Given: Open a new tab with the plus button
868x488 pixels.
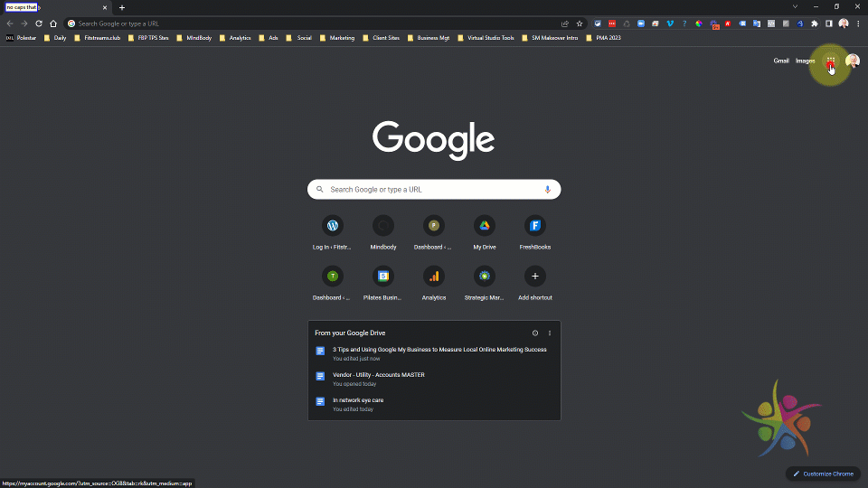Looking at the screenshot, I should (x=122, y=8).
